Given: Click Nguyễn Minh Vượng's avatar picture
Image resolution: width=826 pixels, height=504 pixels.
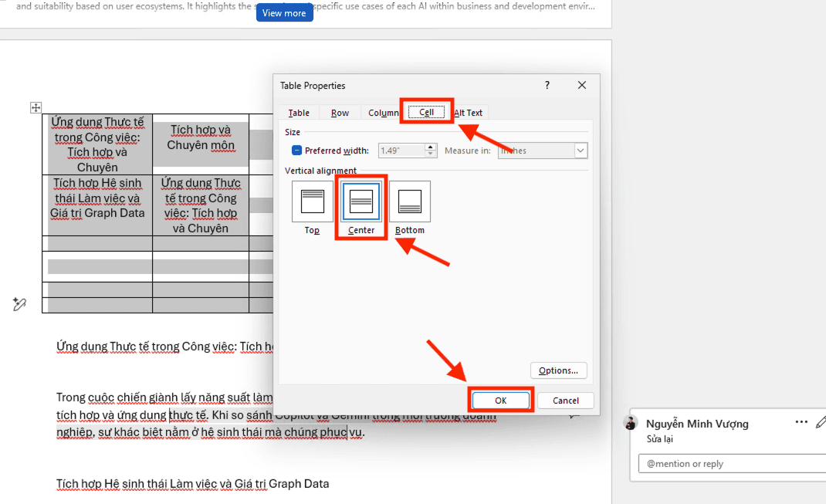Looking at the screenshot, I should pyautogui.click(x=631, y=422).
